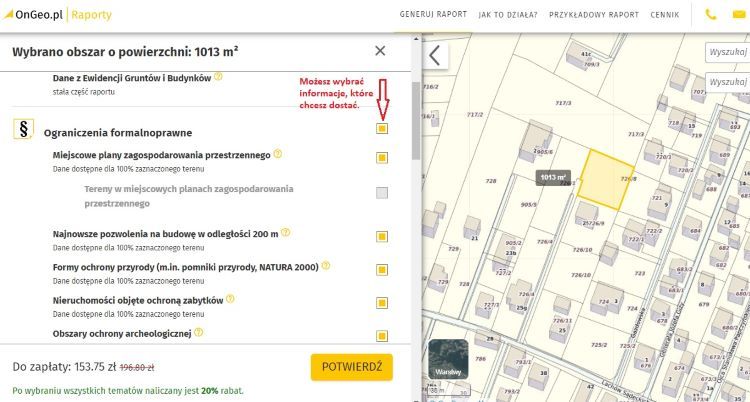Screen dimensions: 750x402
Task: Open help icon for Formy ochrony przyrody
Action: 326,266
